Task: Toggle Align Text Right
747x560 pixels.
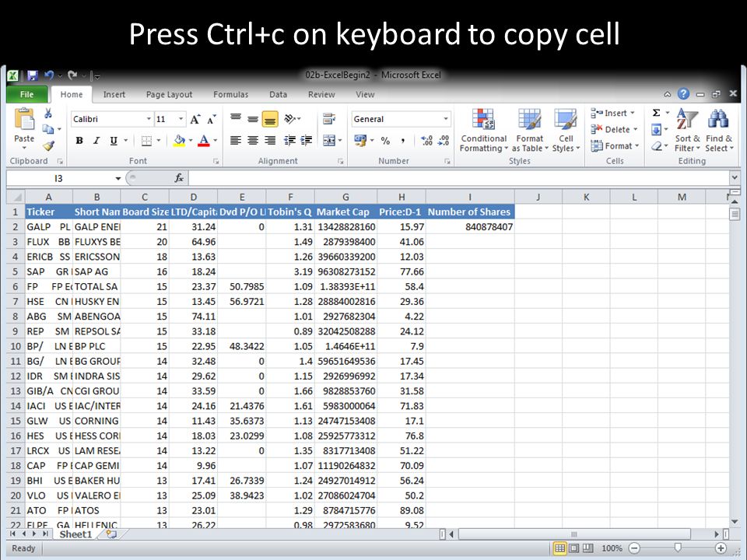Action: (x=270, y=141)
